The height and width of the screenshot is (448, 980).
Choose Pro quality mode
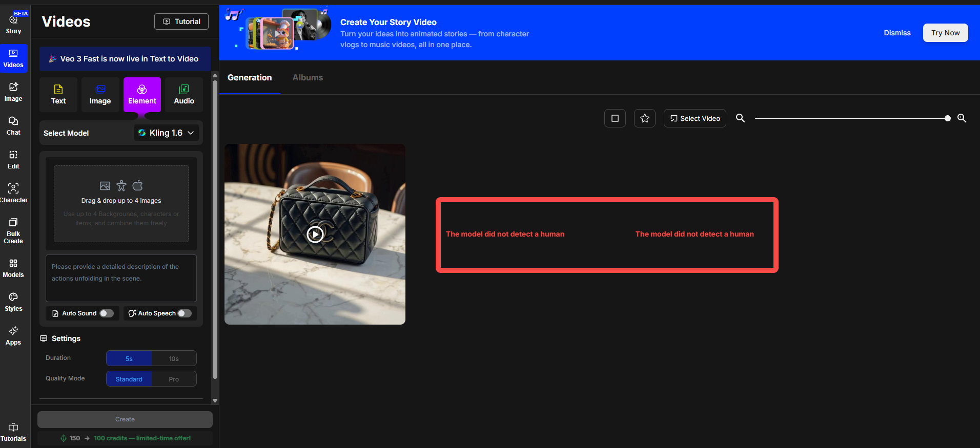174,379
